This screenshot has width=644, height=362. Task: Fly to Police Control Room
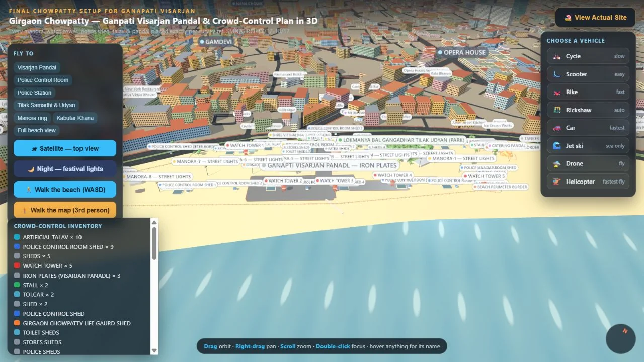43,80
